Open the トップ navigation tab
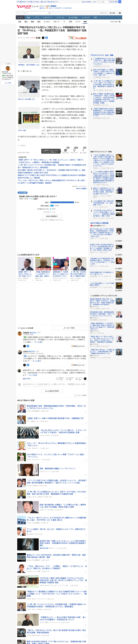138x644 pixels. click(20, 17)
